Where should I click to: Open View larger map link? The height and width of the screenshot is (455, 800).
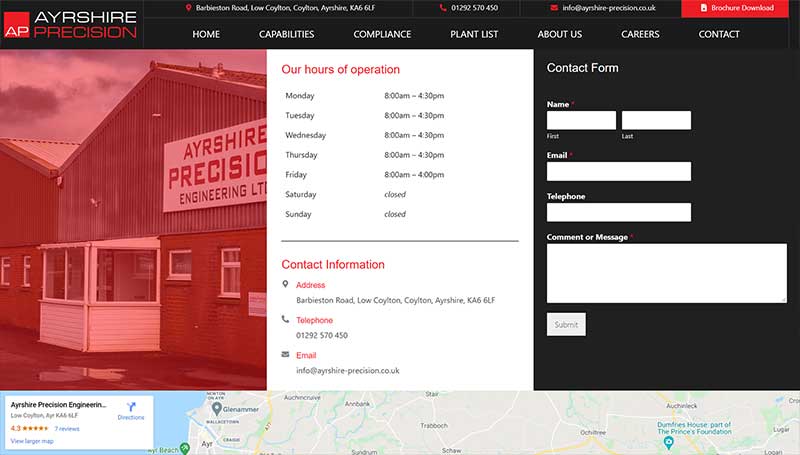[32, 441]
